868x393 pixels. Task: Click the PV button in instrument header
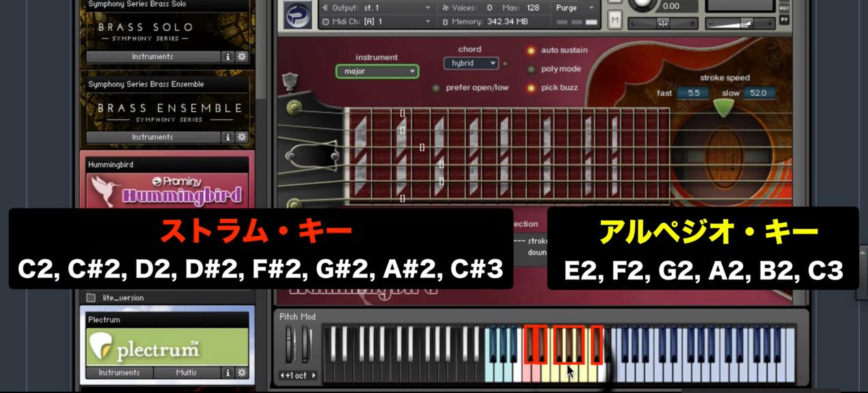coord(784,19)
